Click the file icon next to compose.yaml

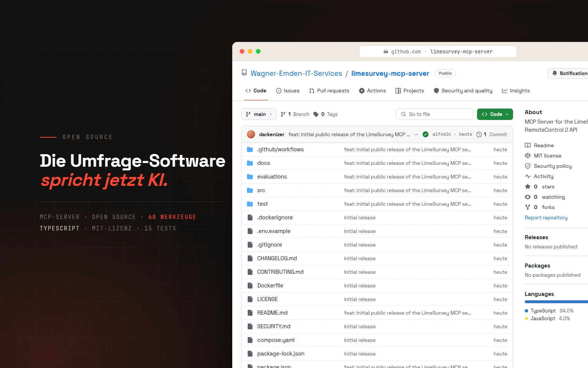tap(250, 340)
